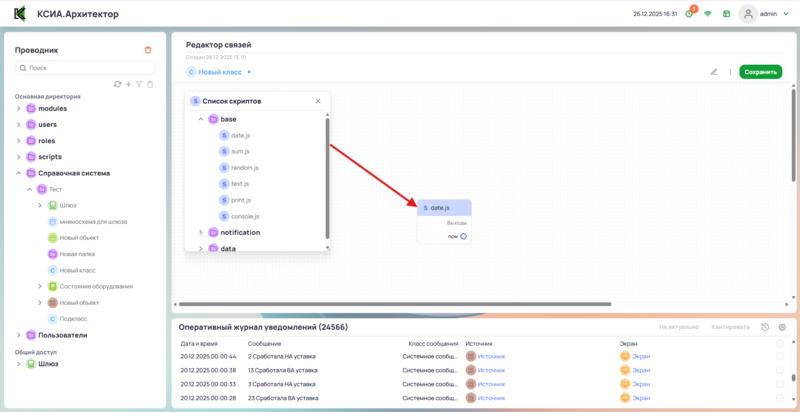800x412 pixels.
Task: Expand the data folder in script list
Action: [201, 248]
